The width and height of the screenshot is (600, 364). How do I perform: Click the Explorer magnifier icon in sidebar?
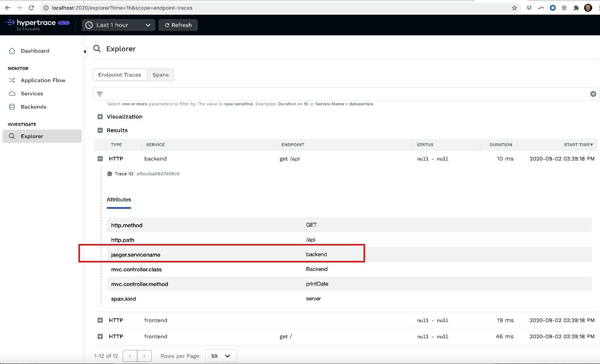(12, 136)
